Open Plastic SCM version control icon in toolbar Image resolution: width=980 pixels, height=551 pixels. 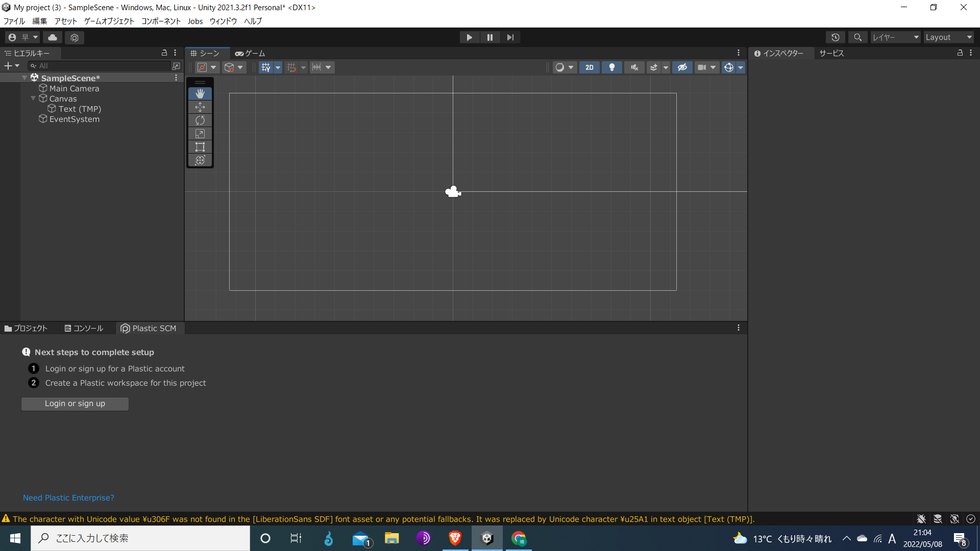pyautogui.click(x=75, y=37)
